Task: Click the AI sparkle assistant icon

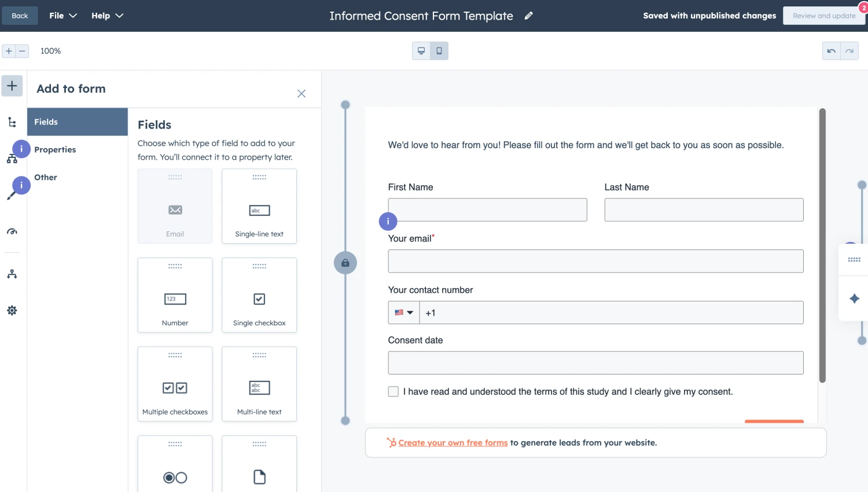Action: pyautogui.click(x=854, y=298)
